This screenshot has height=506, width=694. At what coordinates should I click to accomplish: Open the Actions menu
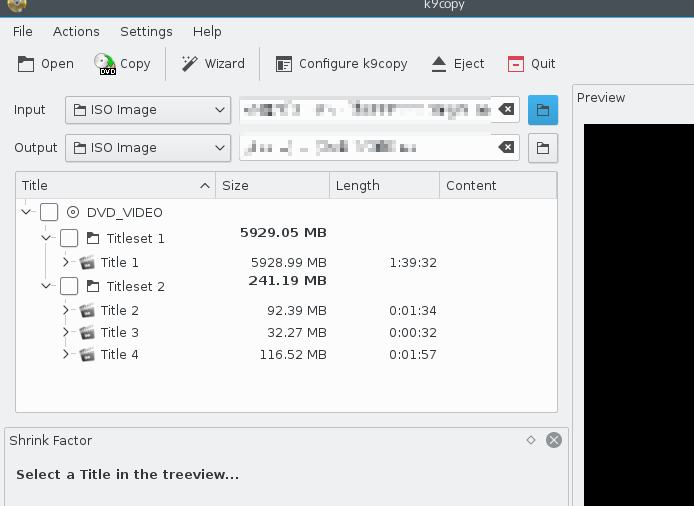pyautogui.click(x=76, y=31)
